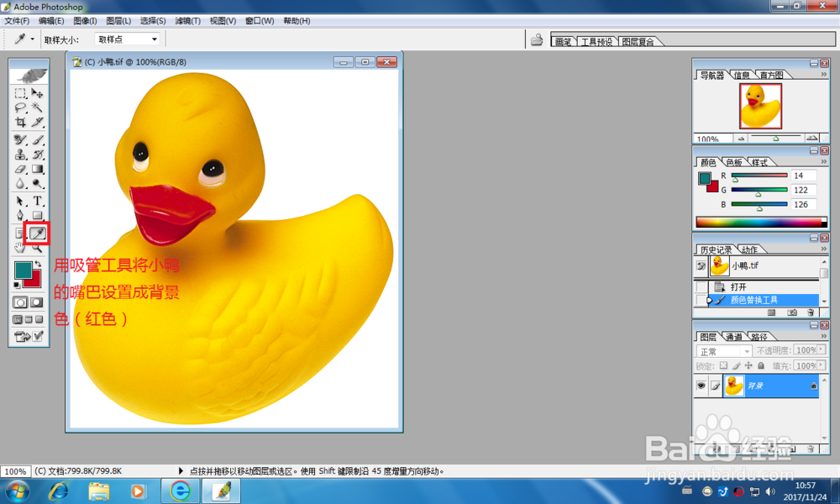The height and width of the screenshot is (504, 840).
Task: Select the Clone Stamp tool
Action: [20, 155]
